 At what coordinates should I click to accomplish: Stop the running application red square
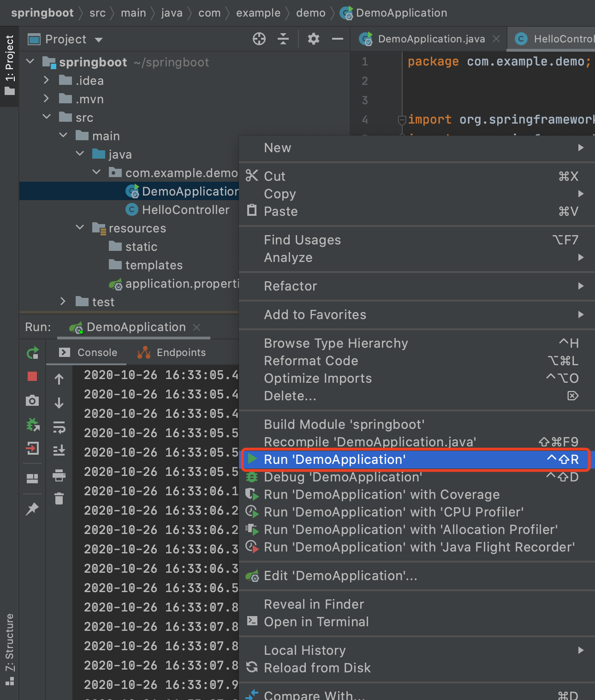click(32, 376)
